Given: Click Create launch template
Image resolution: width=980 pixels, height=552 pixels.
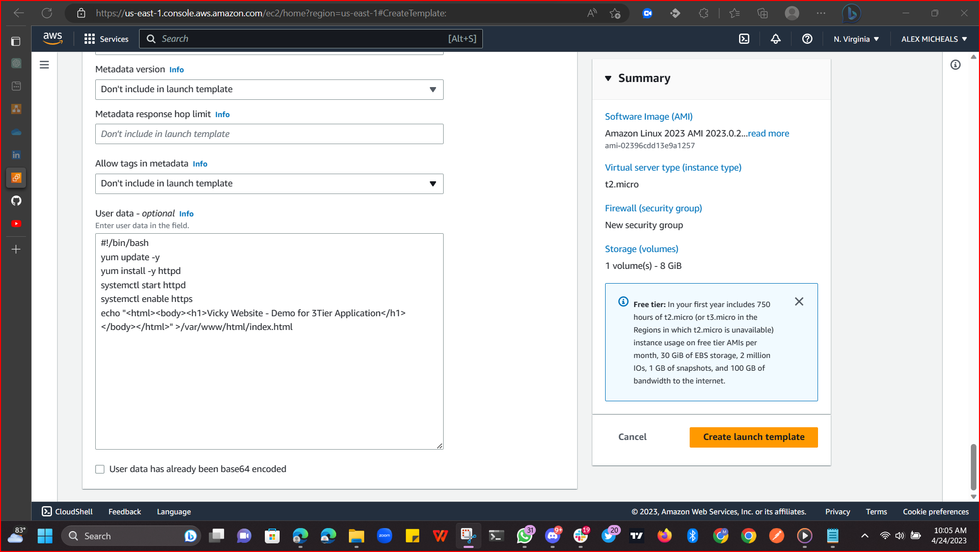Looking at the screenshot, I should (753, 437).
